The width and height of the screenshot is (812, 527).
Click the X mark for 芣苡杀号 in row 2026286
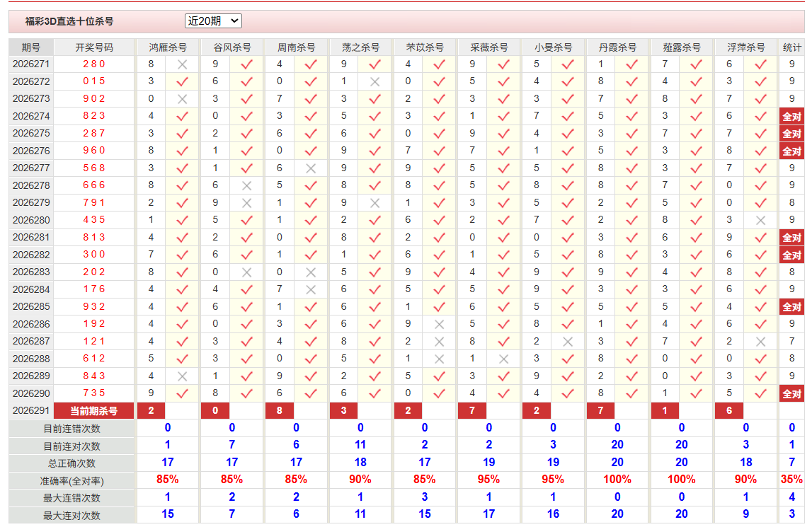(439, 325)
